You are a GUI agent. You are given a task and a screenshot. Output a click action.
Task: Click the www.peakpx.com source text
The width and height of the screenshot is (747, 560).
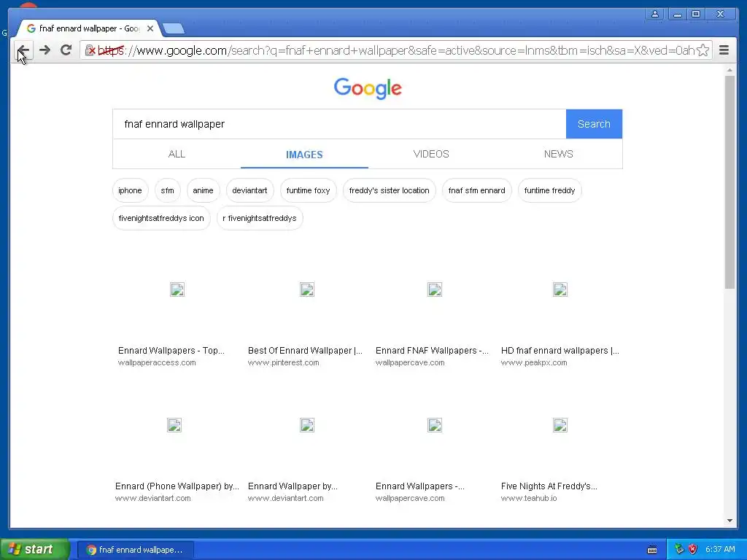pos(534,363)
